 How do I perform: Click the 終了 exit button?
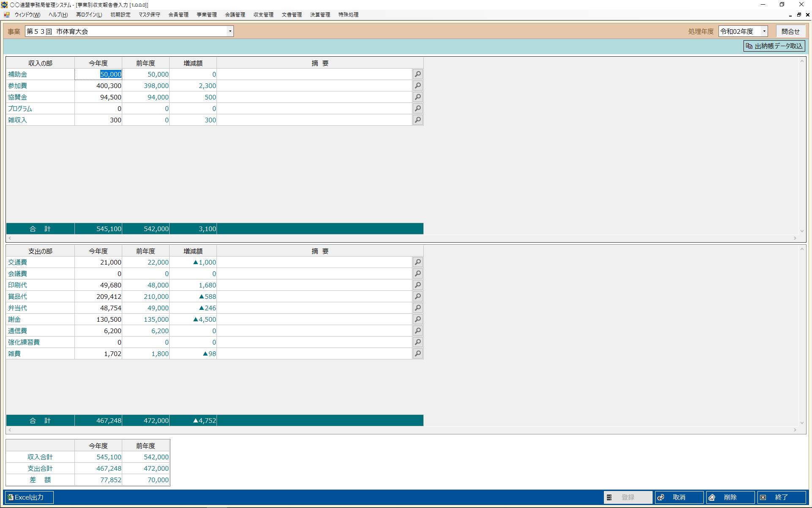[x=781, y=497]
